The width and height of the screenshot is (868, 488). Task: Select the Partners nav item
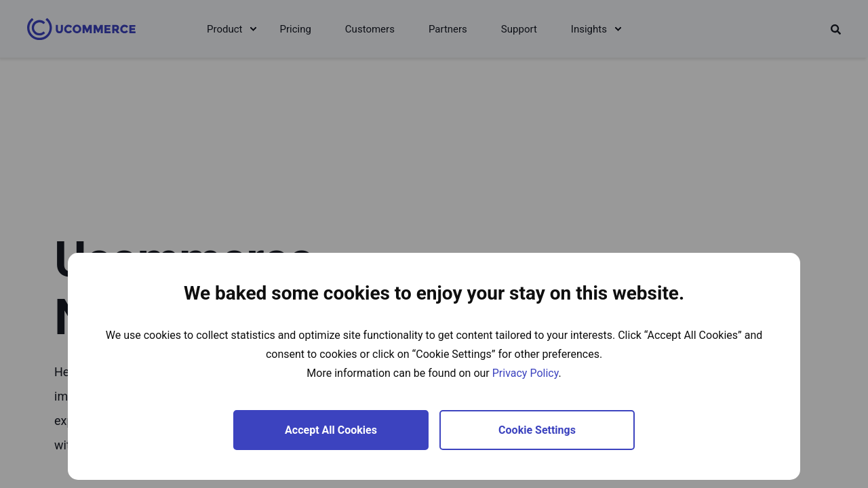448,29
